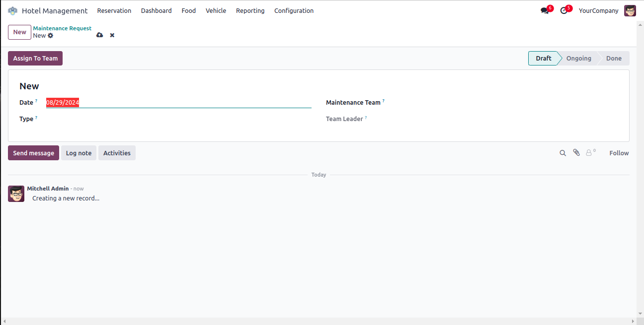Open the YourCompany company switcher
Screen dimensions: 644x325
[x=598, y=11]
